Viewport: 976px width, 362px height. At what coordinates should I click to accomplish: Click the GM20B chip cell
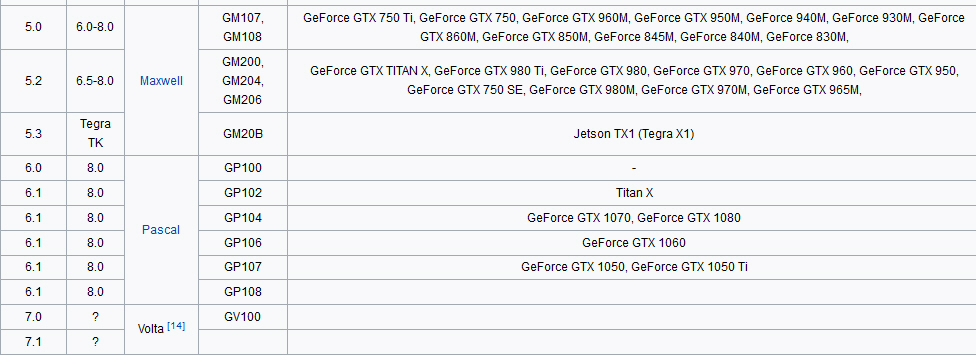(243, 134)
